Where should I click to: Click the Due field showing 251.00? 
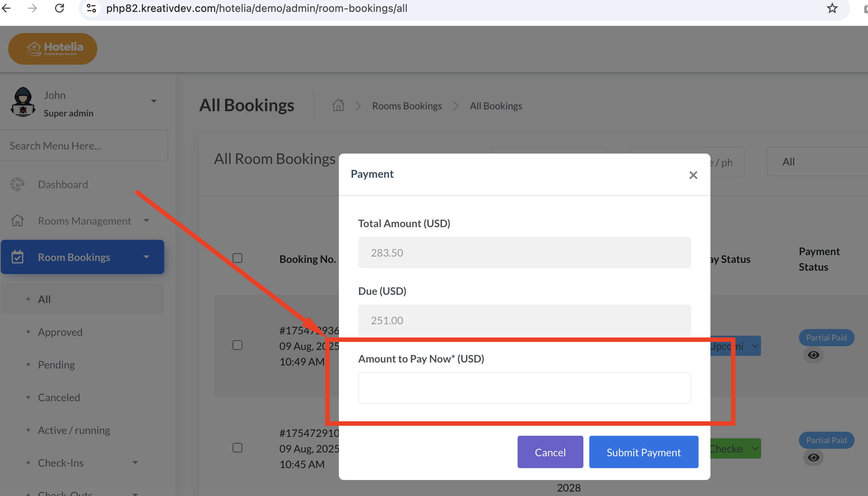click(525, 320)
